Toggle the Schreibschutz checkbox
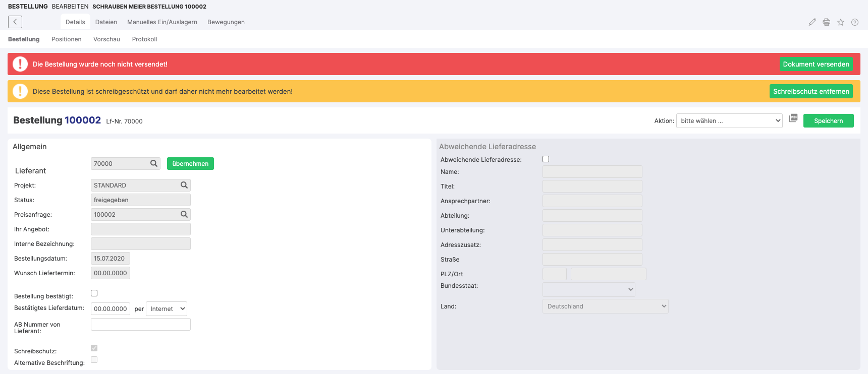This screenshot has width=868, height=374. click(94, 348)
